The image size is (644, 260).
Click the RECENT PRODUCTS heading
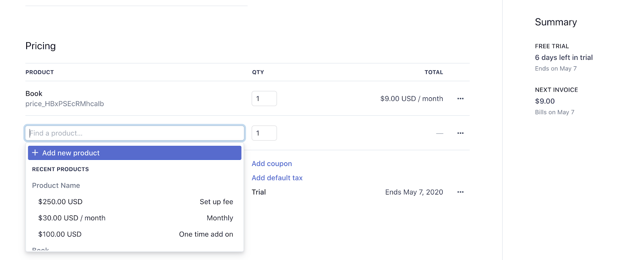pos(60,169)
